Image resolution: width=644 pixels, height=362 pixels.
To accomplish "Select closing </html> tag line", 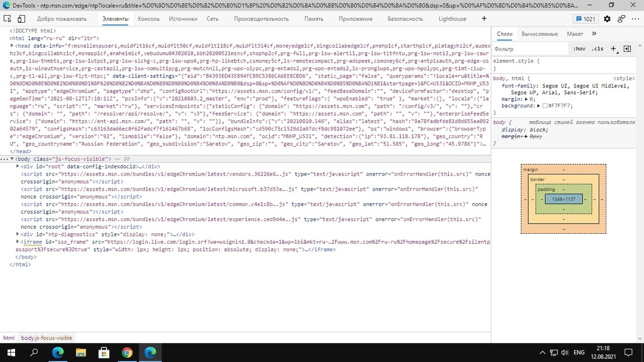I will (20, 264).
